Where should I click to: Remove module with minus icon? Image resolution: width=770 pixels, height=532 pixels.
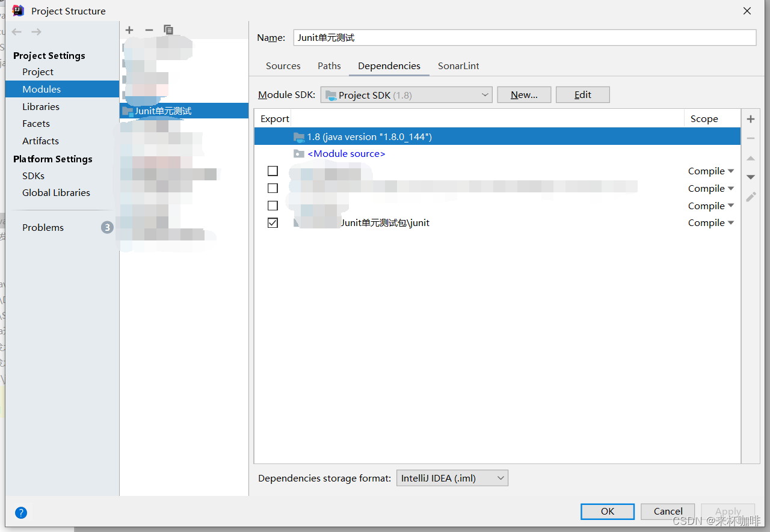pyautogui.click(x=149, y=30)
